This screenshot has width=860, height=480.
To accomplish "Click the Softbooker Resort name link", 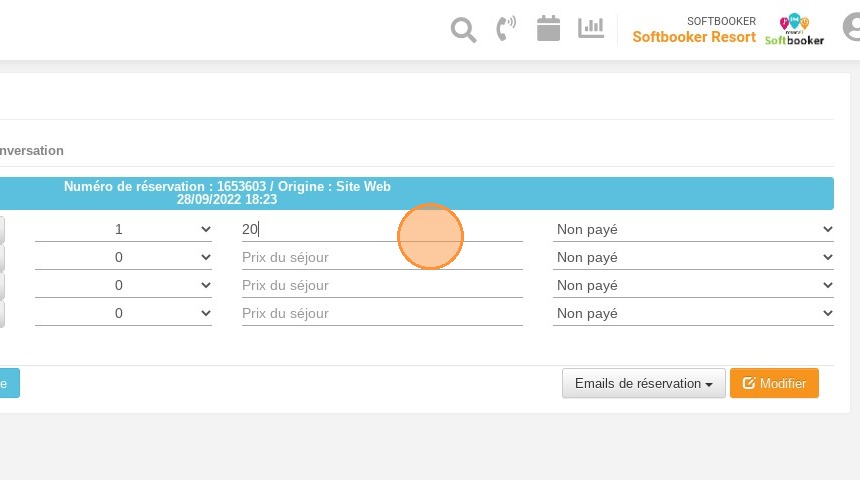I will [694, 37].
